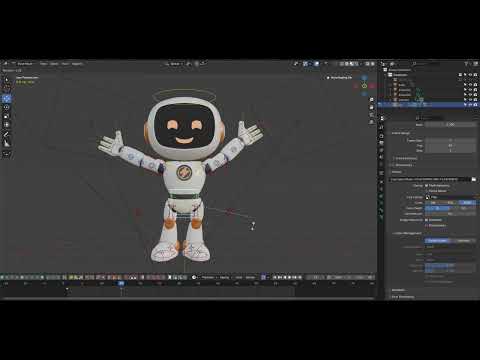Toggle eye icon on the highlighted outliner row
This screenshot has width=480, height=360.
470,105
